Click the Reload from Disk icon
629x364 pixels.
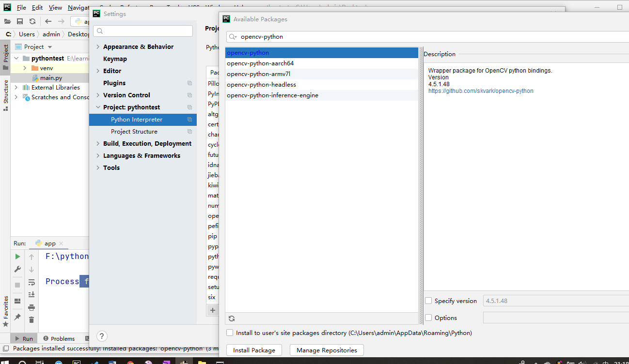32,21
